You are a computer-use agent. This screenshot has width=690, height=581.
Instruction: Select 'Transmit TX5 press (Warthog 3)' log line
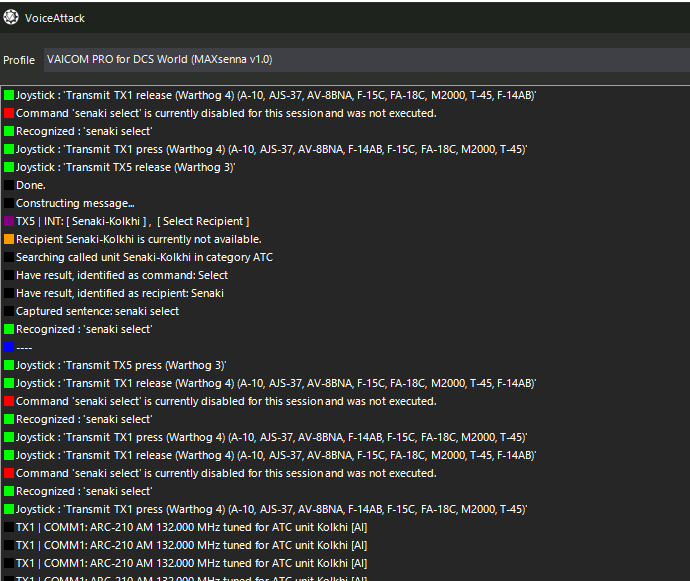coord(120,365)
